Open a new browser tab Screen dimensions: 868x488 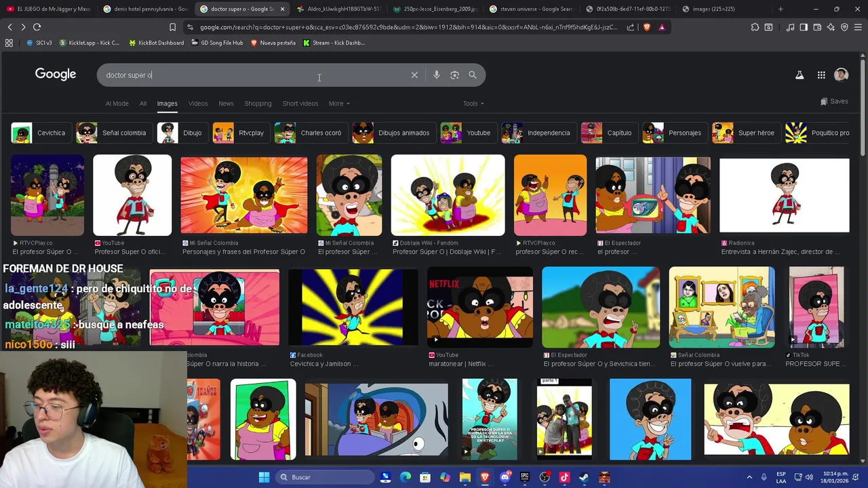click(781, 9)
